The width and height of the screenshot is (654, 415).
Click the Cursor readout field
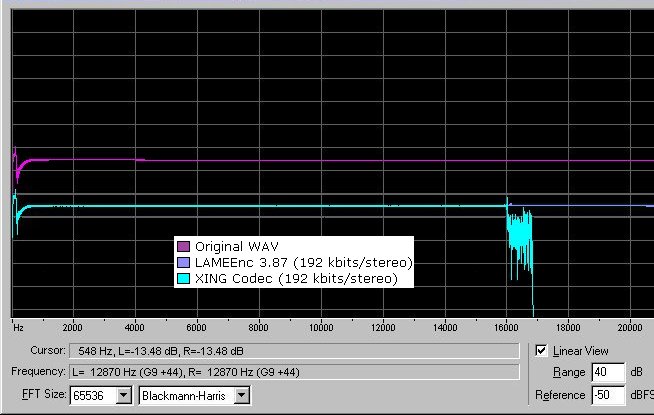tap(294, 351)
